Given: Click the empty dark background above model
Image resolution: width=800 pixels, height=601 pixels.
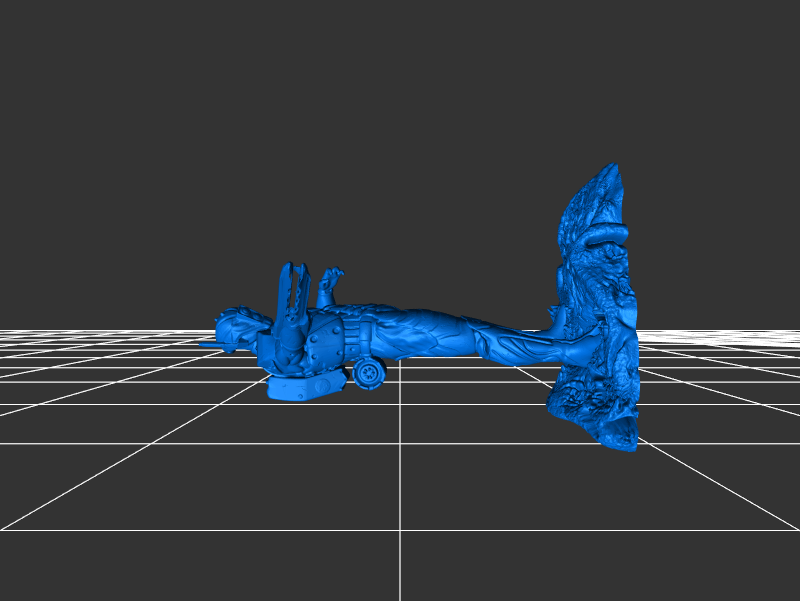Looking at the screenshot, I should (x=400, y=120).
